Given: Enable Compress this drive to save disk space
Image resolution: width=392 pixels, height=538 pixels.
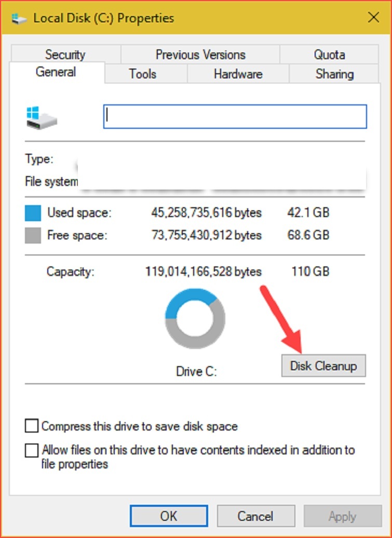Looking at the screenshot, I should pos(32,426).
